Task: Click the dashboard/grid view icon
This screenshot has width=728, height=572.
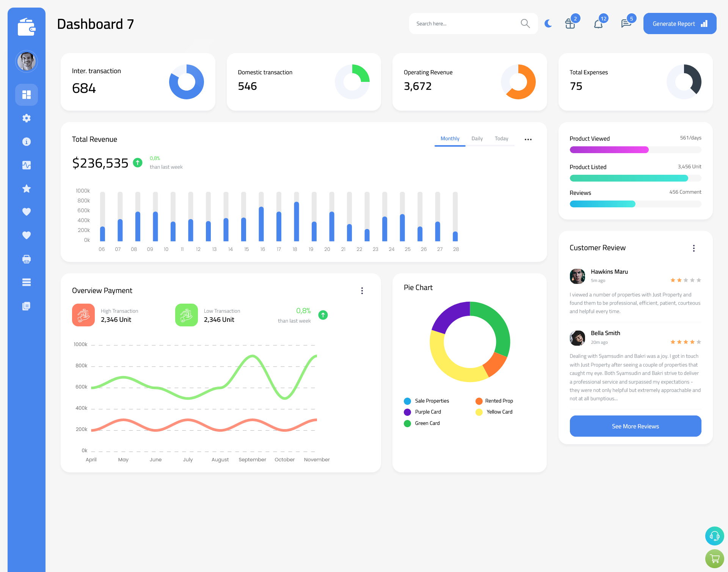Action: 27,94
